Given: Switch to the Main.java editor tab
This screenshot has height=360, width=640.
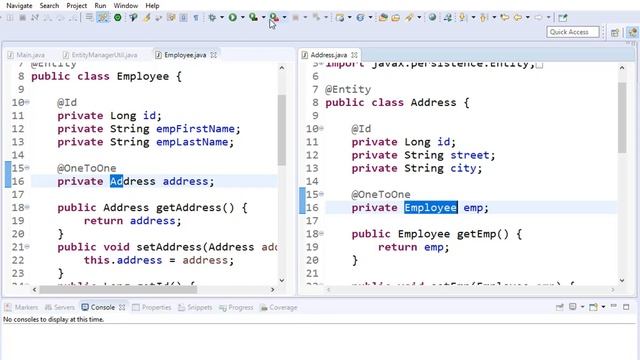Looking at the screenshot, I should [27, 55].
